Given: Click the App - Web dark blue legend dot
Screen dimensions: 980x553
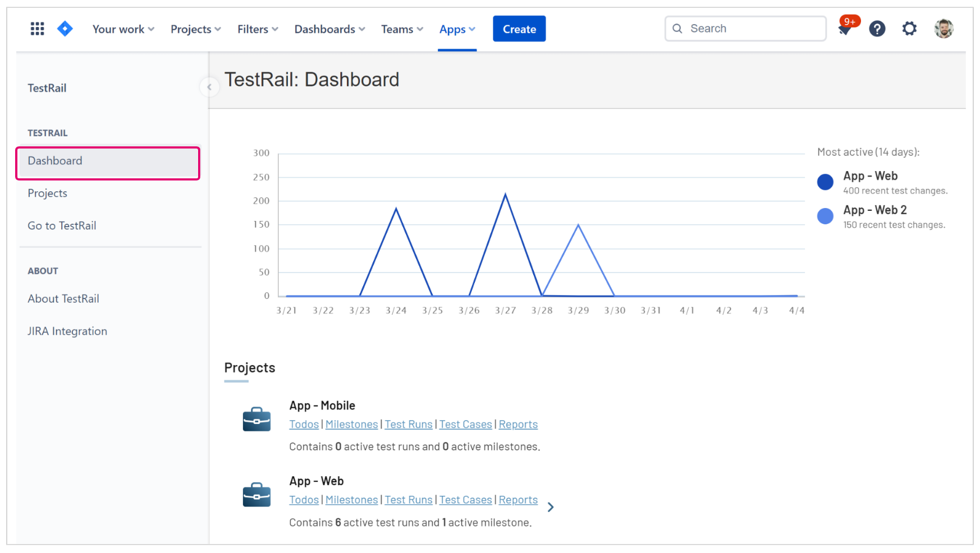Looking at the screenshot, I should (x=825, y=182).
